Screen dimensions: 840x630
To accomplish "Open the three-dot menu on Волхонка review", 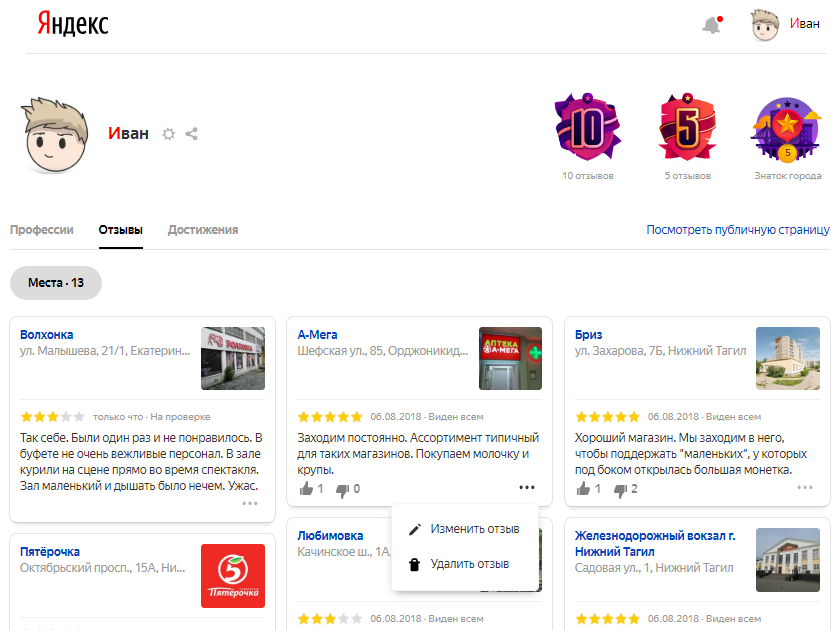I will 250,504.
